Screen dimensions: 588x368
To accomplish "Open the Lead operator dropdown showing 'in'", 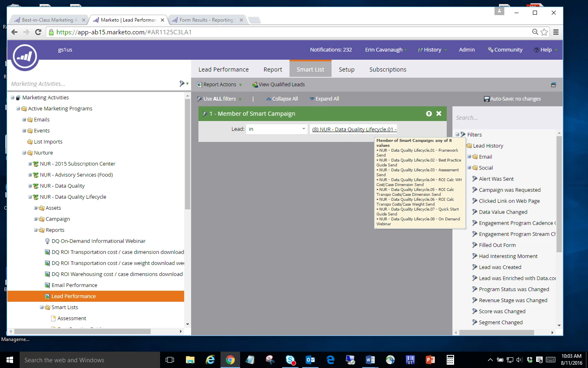I will (x=276, y=129).
